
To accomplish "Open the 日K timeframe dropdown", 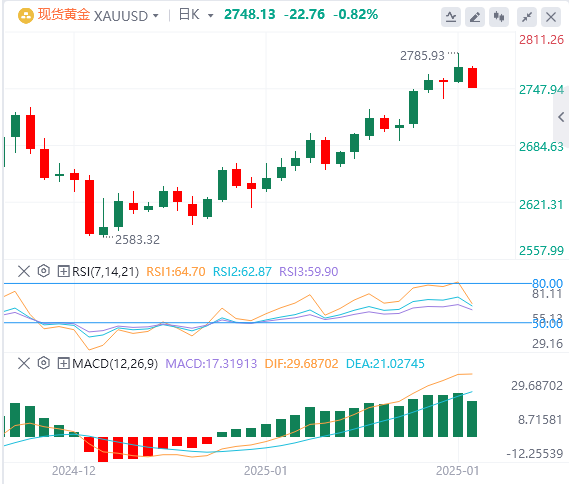I will coord(210,16).
